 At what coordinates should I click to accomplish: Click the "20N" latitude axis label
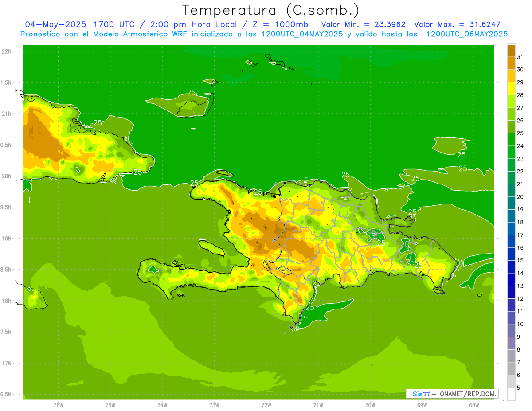7,176
